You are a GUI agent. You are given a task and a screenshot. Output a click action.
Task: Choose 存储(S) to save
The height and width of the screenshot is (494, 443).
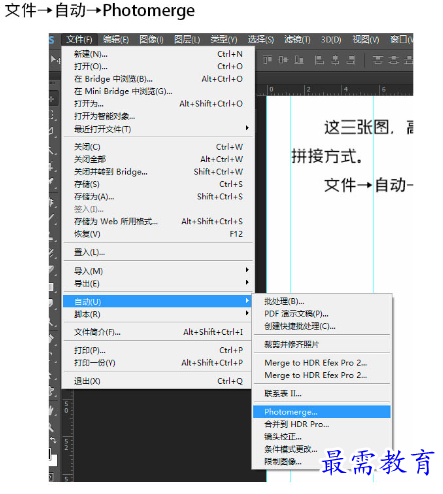157,184
